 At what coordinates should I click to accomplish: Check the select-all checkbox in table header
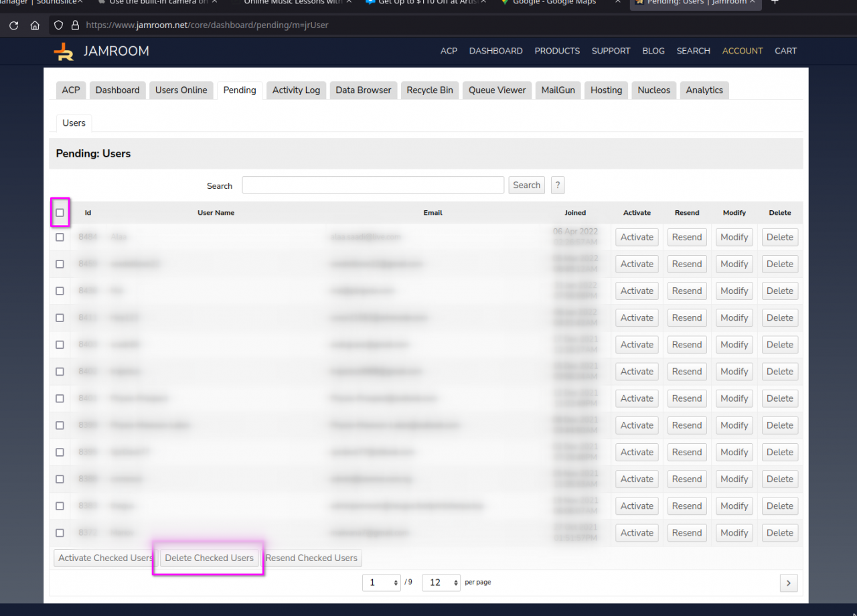60,213
